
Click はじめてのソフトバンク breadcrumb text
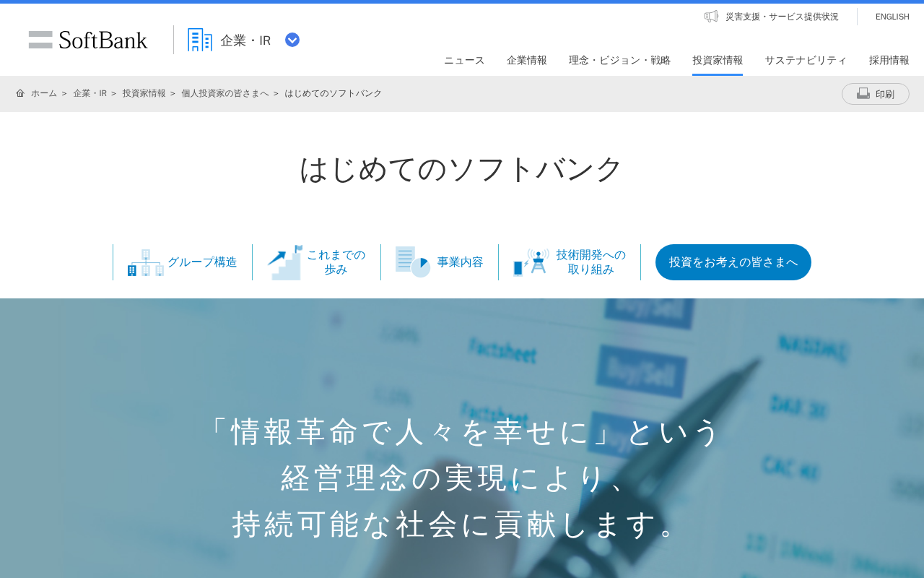tap(333, 93)
